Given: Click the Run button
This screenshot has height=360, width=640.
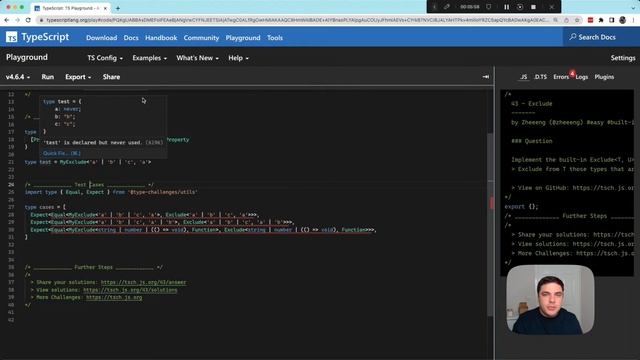Looking at the screenshot, I should pos(47,77).
